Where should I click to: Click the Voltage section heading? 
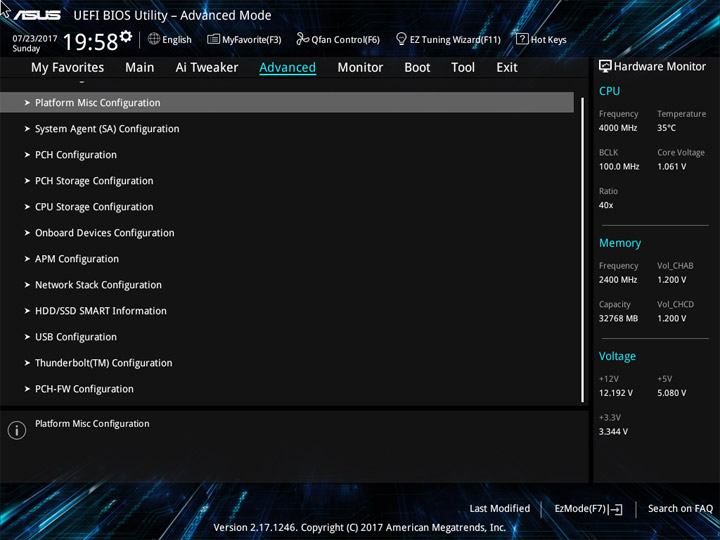[x=617, y=356]
